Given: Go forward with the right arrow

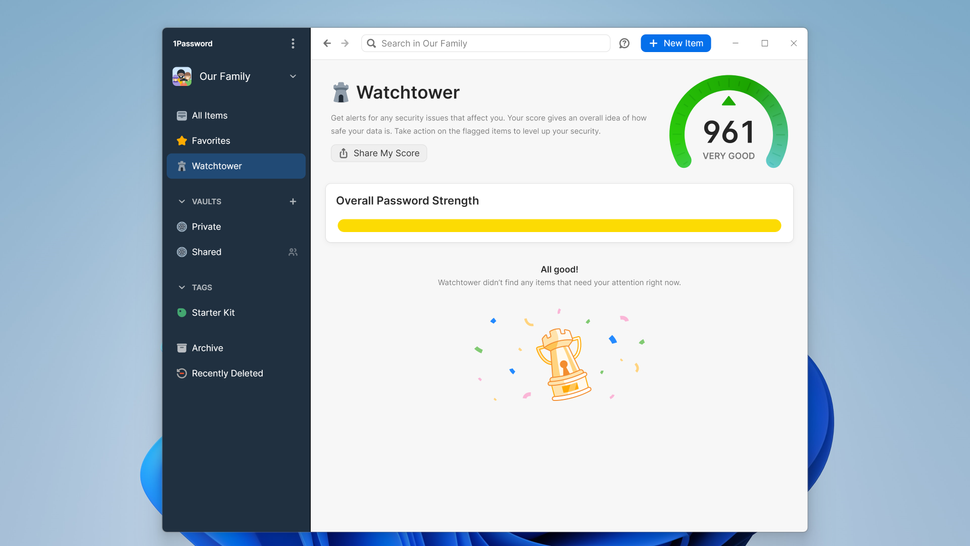Looking at the screenshot, I should [345, 43].
